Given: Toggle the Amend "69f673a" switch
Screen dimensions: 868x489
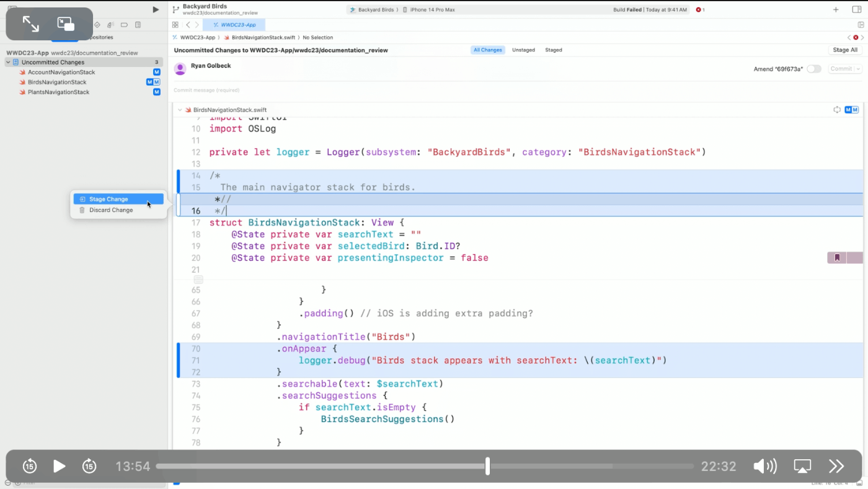Looking at the screenshot, I should (x=813, y=69).
